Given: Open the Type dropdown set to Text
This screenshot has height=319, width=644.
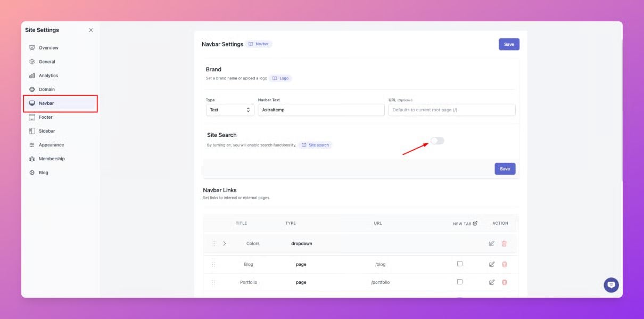Looking at the screenshot, I should tap(229, 110).
